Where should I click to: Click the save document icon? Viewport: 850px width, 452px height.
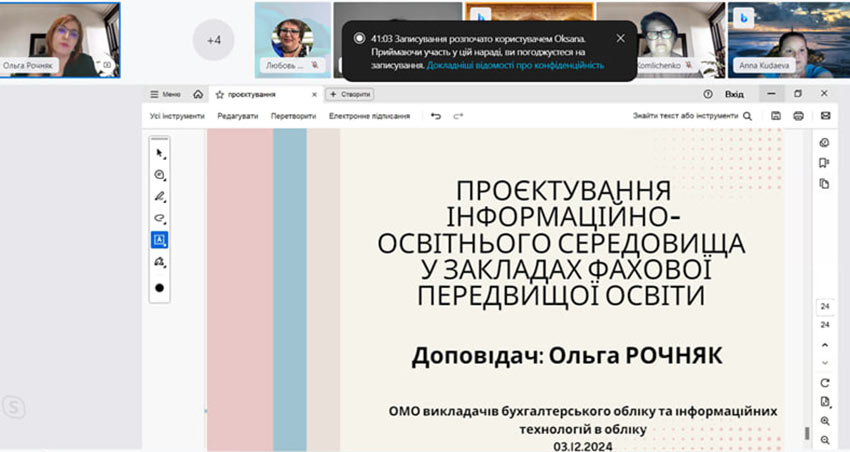coord(776,116)
